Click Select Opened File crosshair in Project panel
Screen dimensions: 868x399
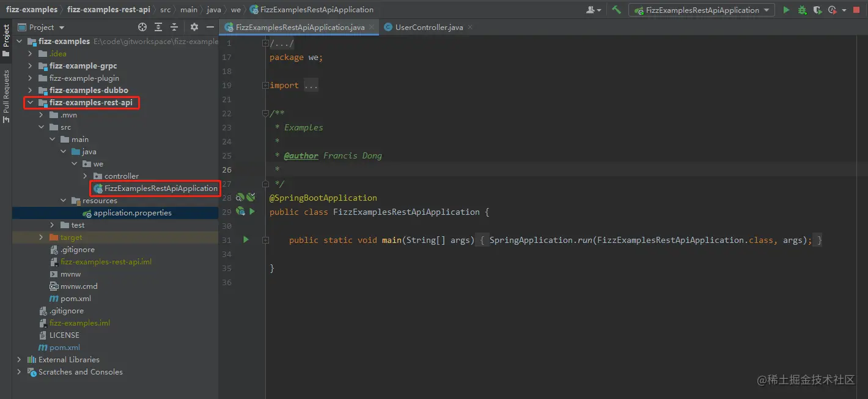point(142,27)
